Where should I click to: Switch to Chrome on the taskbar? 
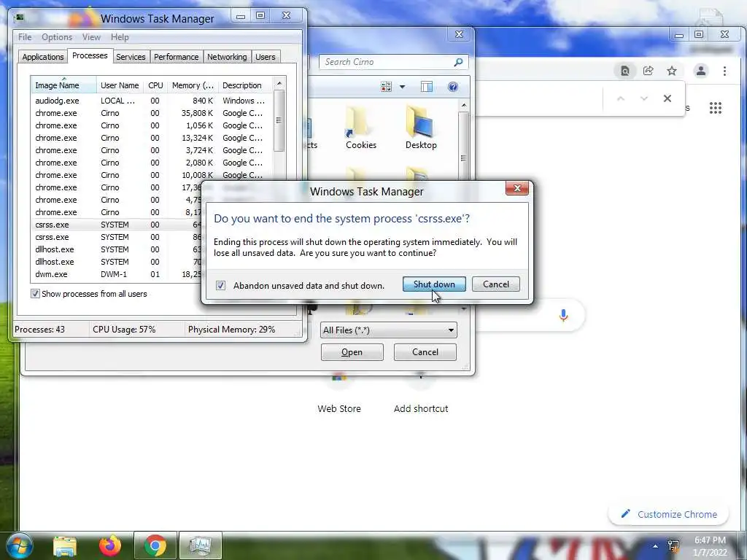(155, 545)
